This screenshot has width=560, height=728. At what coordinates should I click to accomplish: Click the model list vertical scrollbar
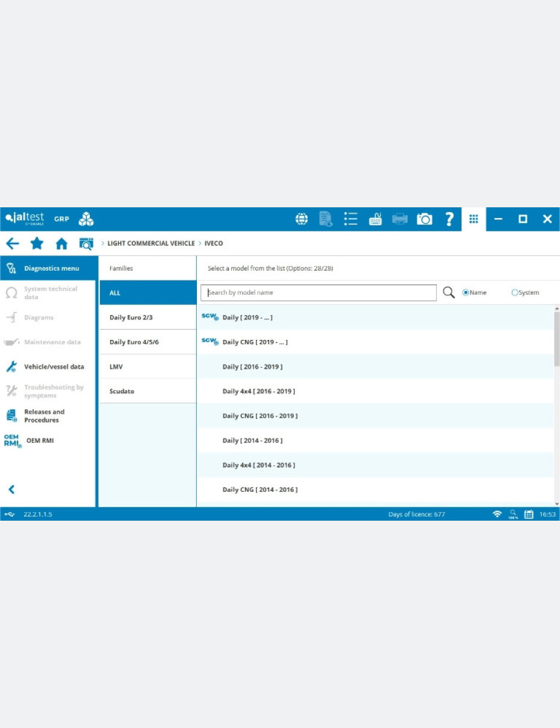click(556, 339)
